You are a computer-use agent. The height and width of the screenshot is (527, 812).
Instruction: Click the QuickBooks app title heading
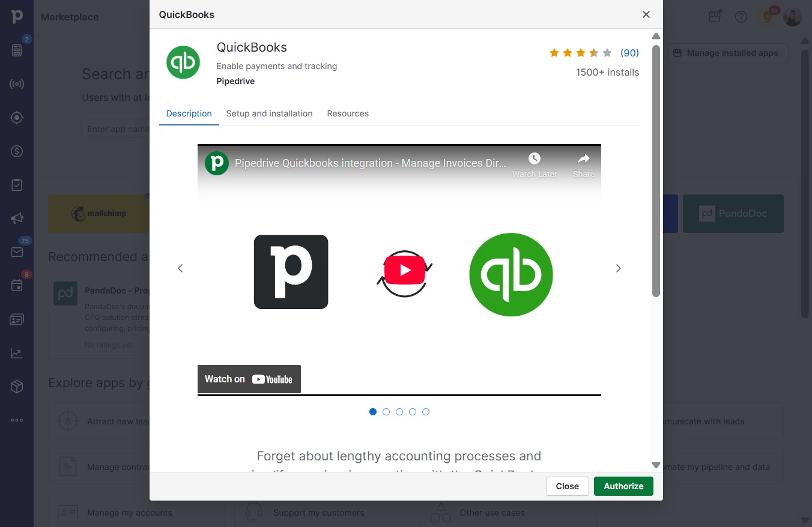coord(252,47)
